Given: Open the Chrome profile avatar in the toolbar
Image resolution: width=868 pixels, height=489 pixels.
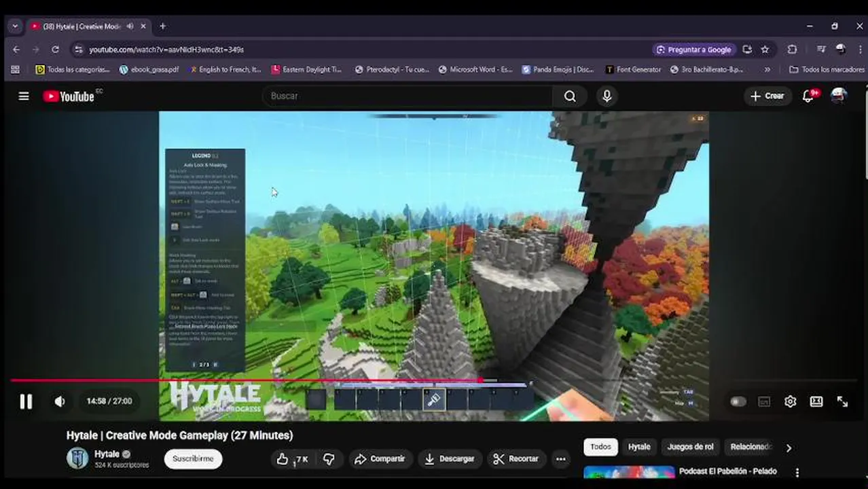Looking at the screenshot, I should pyautogui.click(x=841, y=50).
